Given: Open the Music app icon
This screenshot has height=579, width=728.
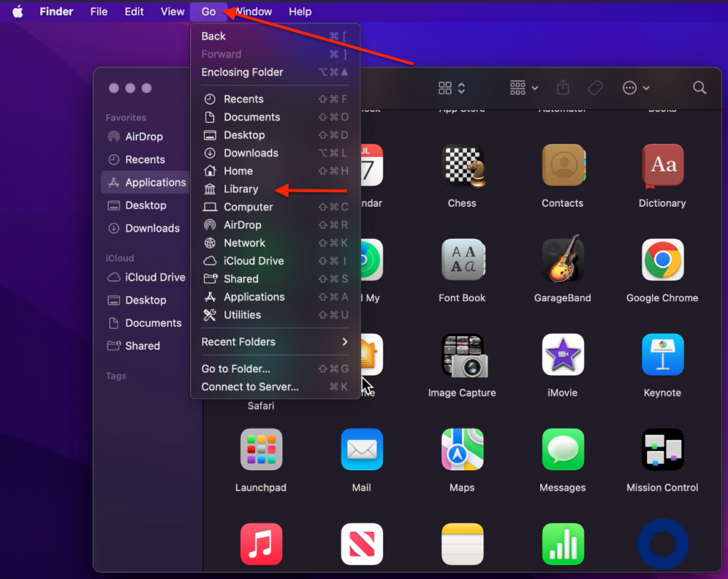Looking at the screenshot, I should coord(261,544).
